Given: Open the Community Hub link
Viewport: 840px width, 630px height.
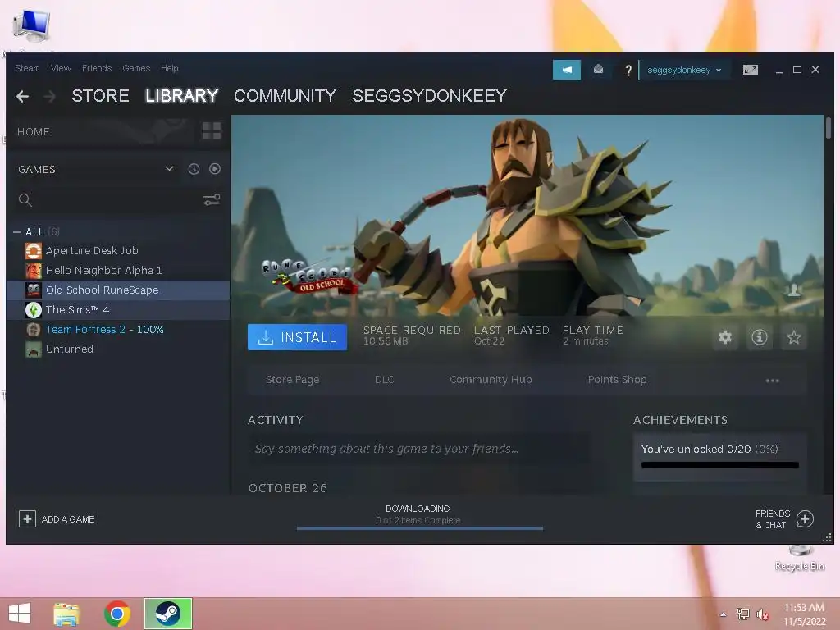Looking at the screenshot, I should tap(491, 380).
